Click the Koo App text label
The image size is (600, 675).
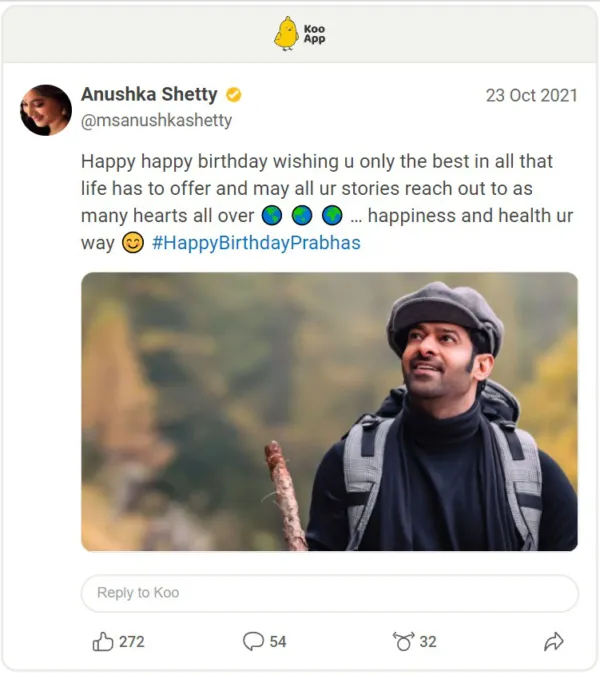coord(314,34)
